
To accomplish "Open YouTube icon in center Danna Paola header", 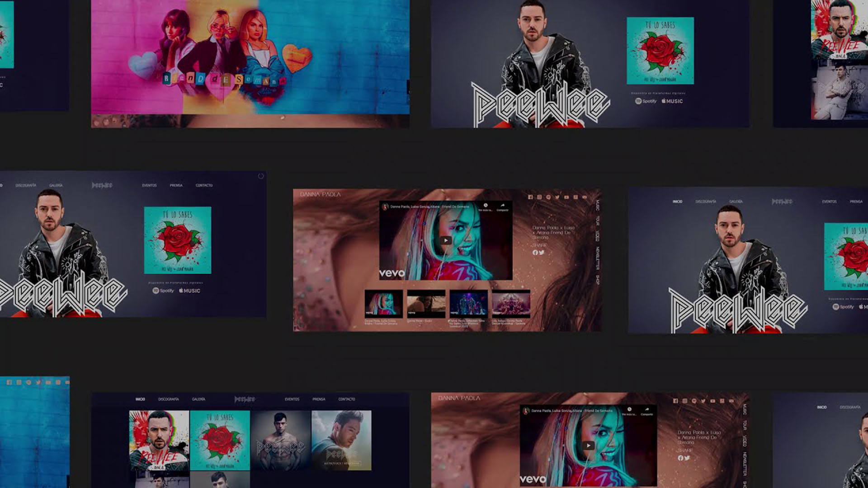I will tap(566, 197).
